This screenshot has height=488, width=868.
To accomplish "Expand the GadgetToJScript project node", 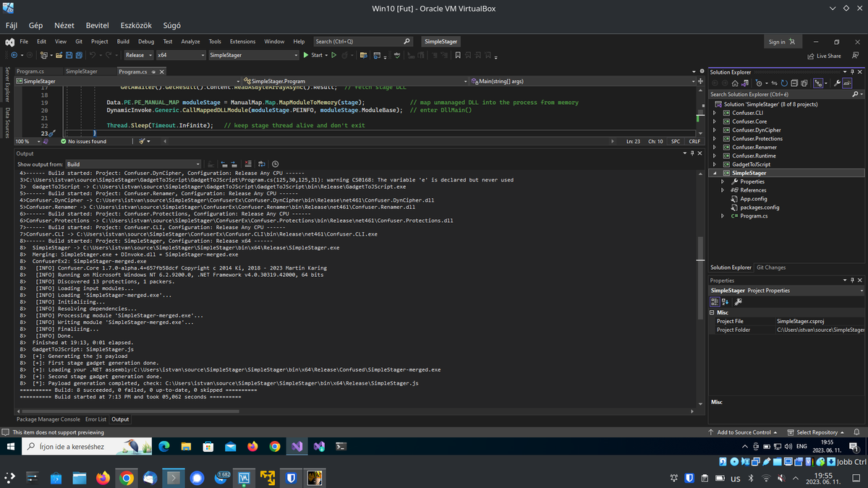I will pyautogui.click(x=715, y=164).
